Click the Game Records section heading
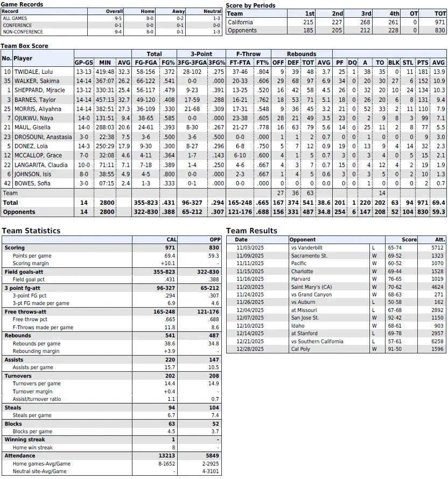The image size is (448, 479). click(x=22, y=4)
